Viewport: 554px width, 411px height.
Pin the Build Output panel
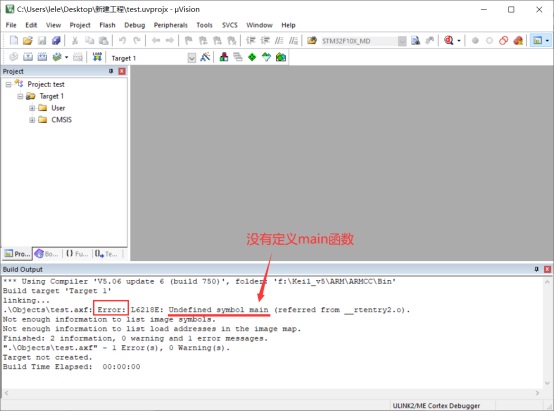[x=536, y=269]
